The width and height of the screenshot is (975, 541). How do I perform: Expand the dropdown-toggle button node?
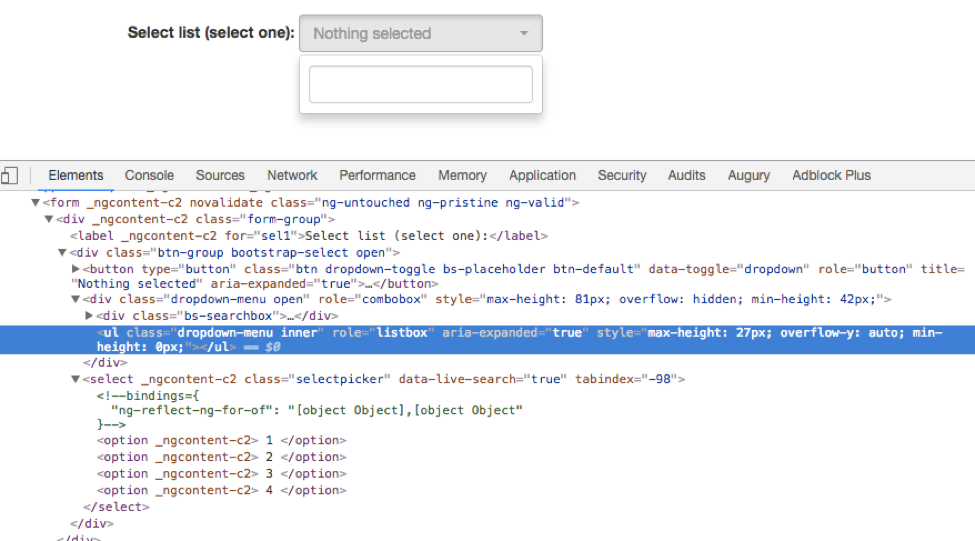76,269
